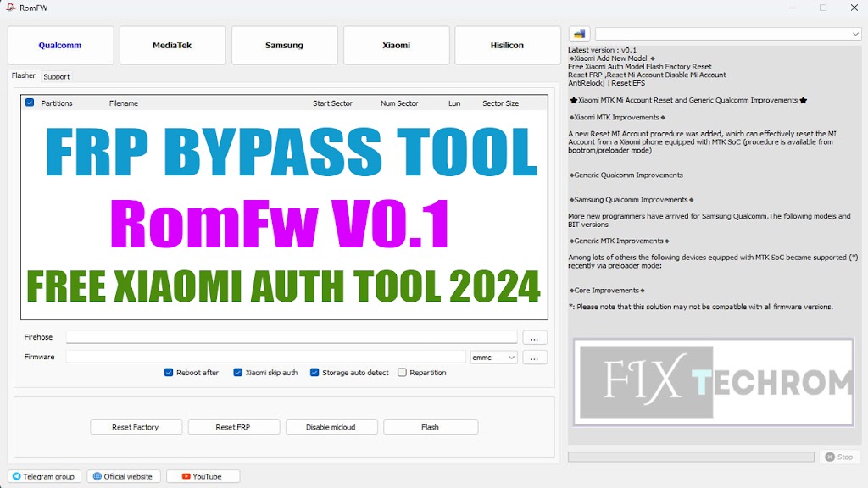Switch to the Support sub-tab
868x488 pixels.
(57, 77)
